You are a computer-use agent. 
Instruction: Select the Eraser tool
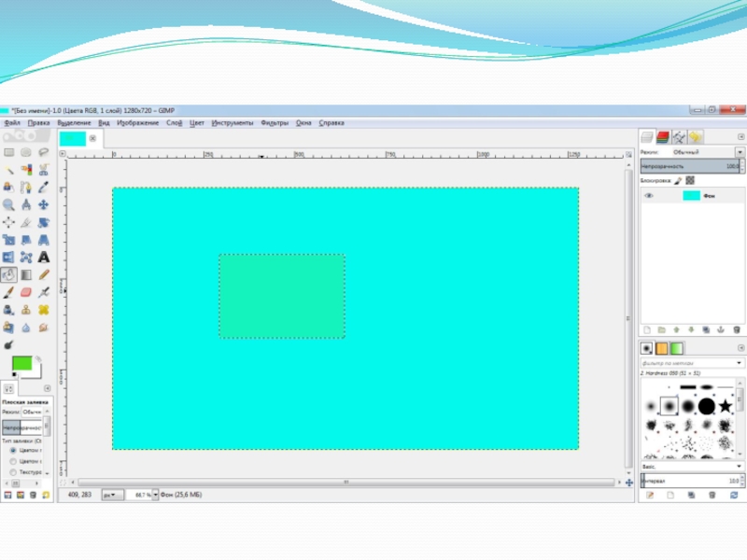tap(26, 292)
